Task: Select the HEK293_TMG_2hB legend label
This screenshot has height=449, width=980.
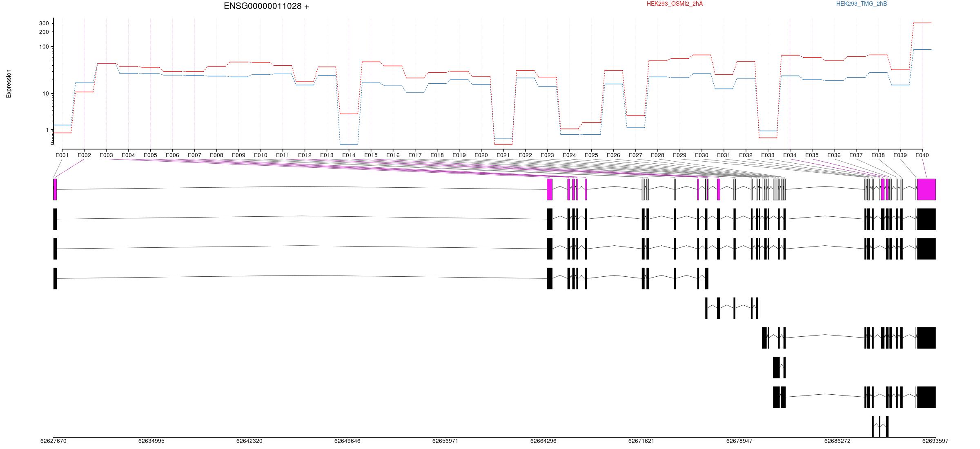Action: (861, 4)
